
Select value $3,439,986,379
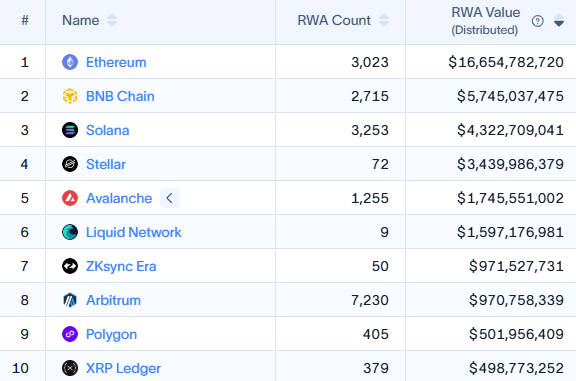pyautogui.click(x=510, y=164)
